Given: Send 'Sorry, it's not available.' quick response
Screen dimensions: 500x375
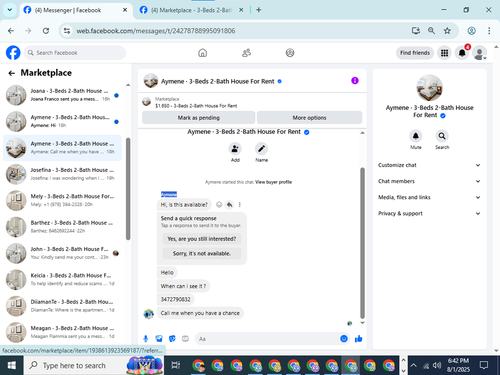Looking at the screenshot, I should pos(202,253).
